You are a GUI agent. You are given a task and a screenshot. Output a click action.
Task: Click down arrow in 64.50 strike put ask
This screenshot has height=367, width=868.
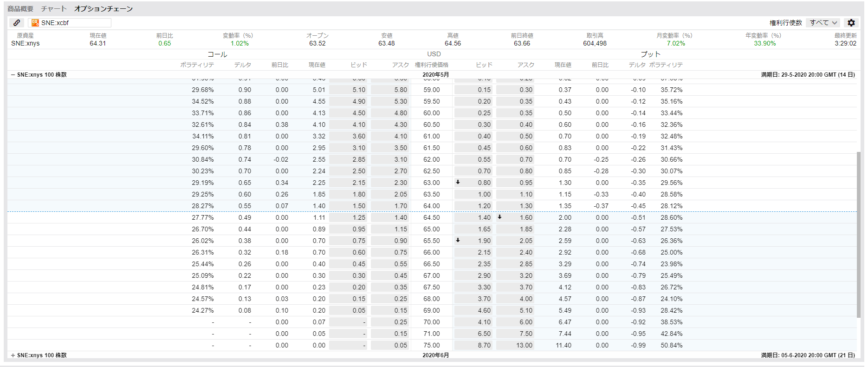click(x=499, y=217)
